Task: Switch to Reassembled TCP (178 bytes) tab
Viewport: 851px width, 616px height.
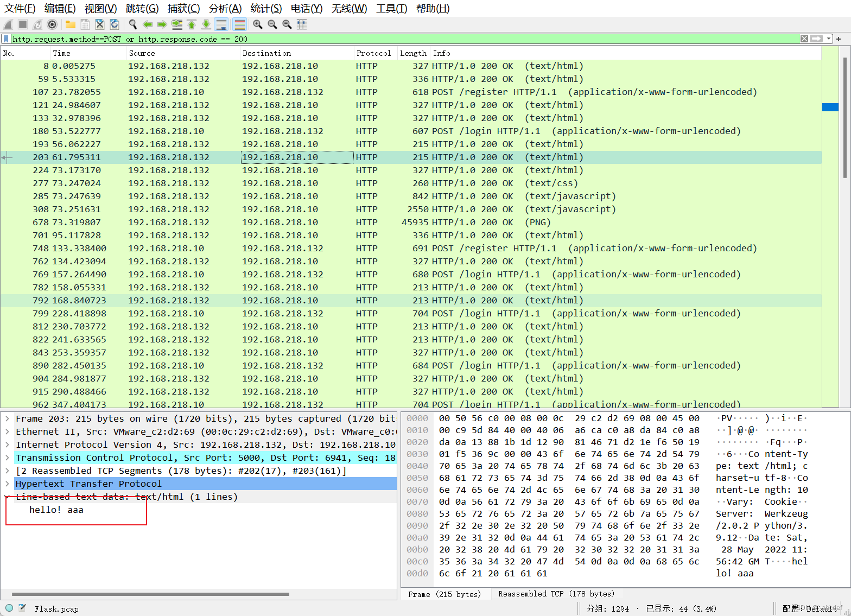Action: [x=556, y=594]
